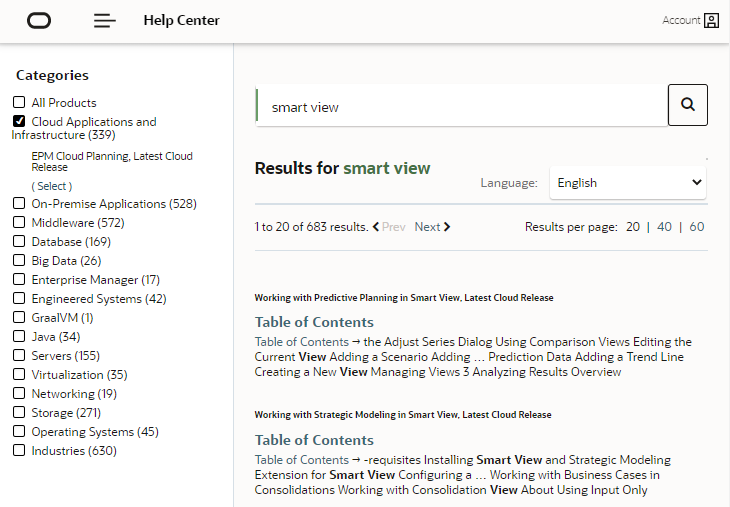
Task: Go to next results page arrow
Action: pos(446,227)
